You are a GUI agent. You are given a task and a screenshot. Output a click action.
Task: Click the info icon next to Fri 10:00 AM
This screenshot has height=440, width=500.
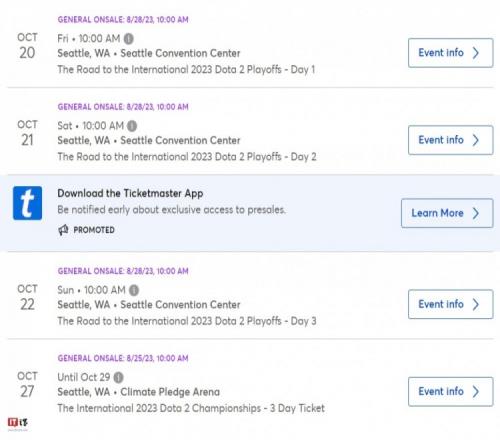tap(129, 39)
